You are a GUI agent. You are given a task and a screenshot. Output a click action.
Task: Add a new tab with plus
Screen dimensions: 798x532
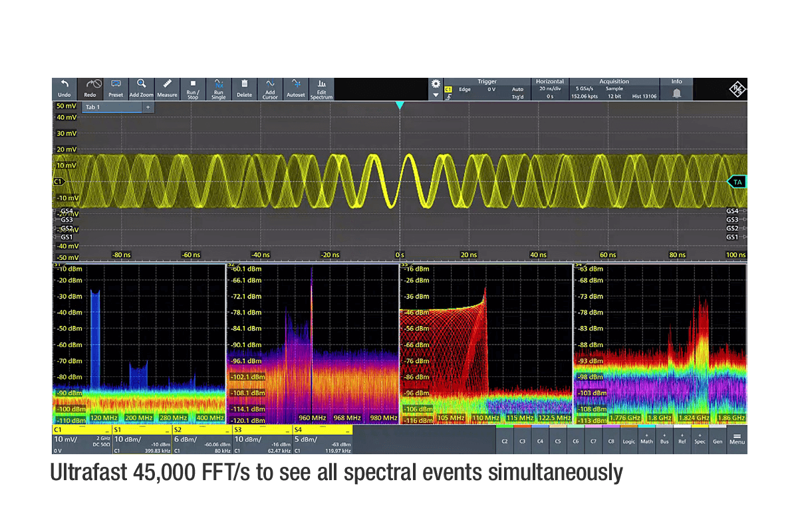[x=148, y=106]
